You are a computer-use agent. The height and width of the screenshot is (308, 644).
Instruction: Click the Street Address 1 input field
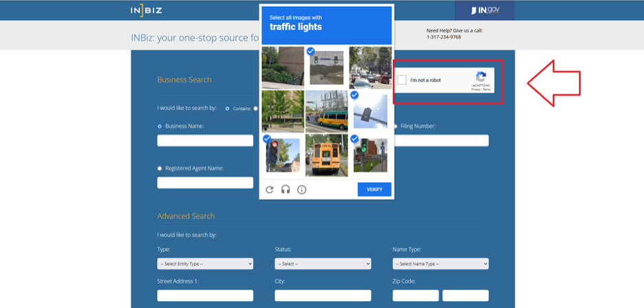coord(205,296)
